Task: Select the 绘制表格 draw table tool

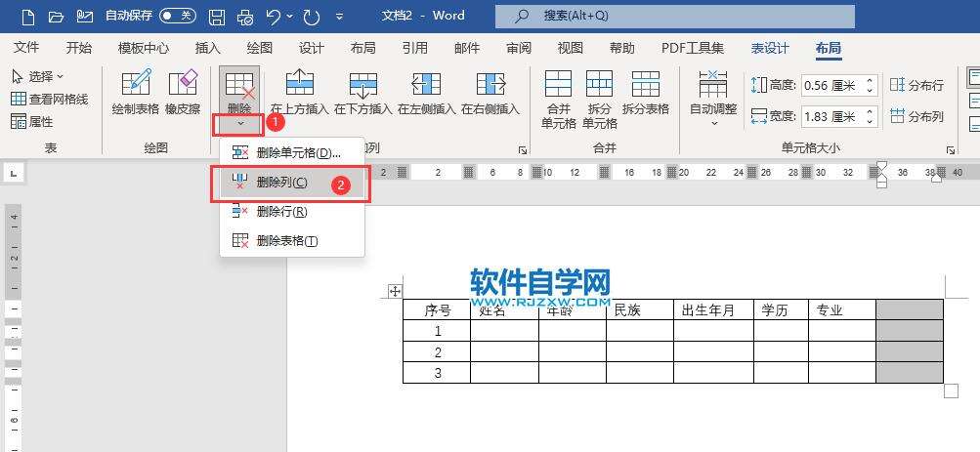Action: coord(136,93)
